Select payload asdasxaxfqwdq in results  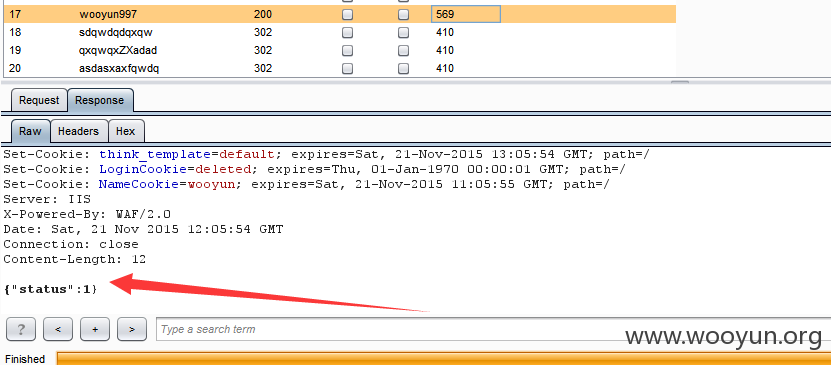119,68
